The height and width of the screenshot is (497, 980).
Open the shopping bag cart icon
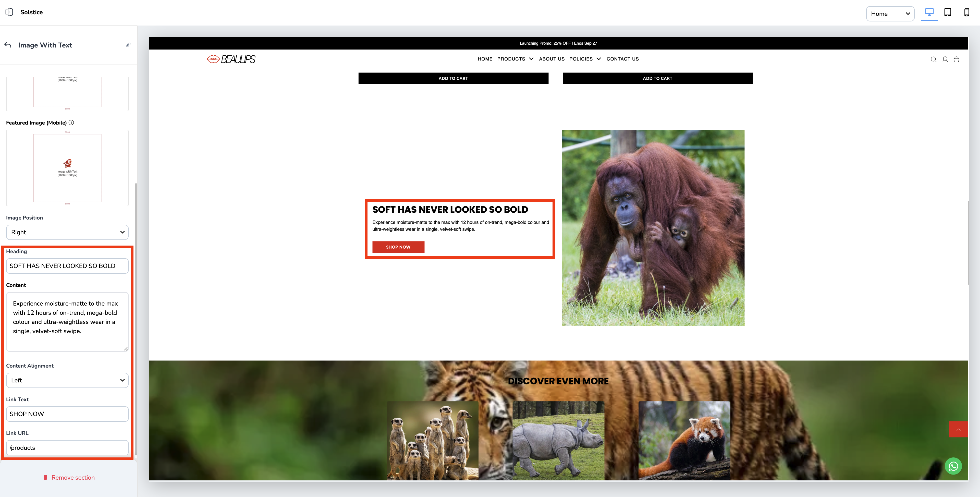(x=956, y=59)
